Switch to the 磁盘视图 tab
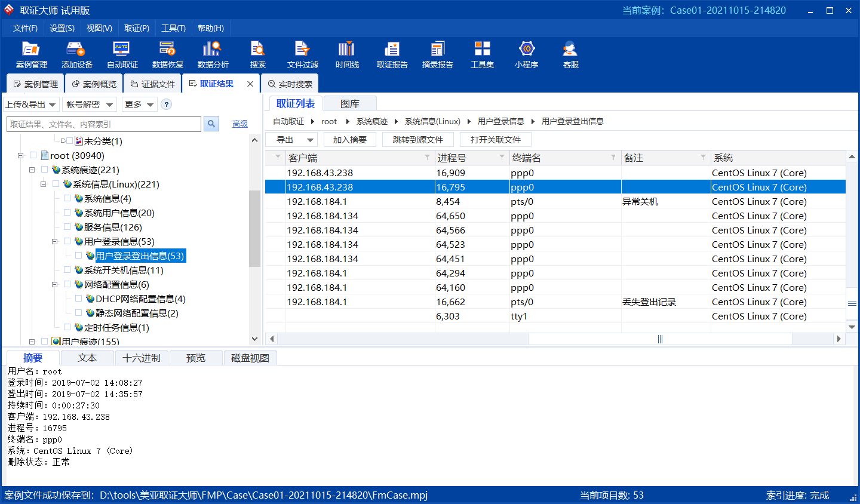This screenshot has width=860, height=504. click(x=250, y=358)
